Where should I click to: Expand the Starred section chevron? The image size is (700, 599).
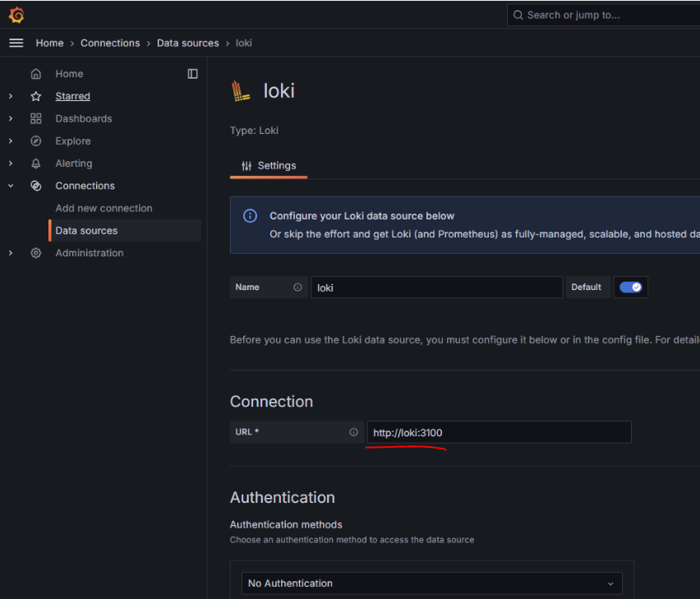pos(11,96)
